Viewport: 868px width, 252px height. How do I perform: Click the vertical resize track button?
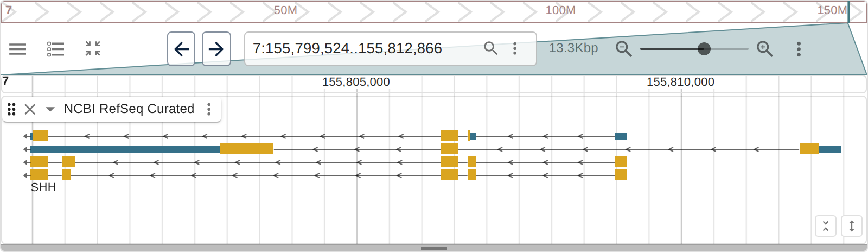(x=852, y=226)
